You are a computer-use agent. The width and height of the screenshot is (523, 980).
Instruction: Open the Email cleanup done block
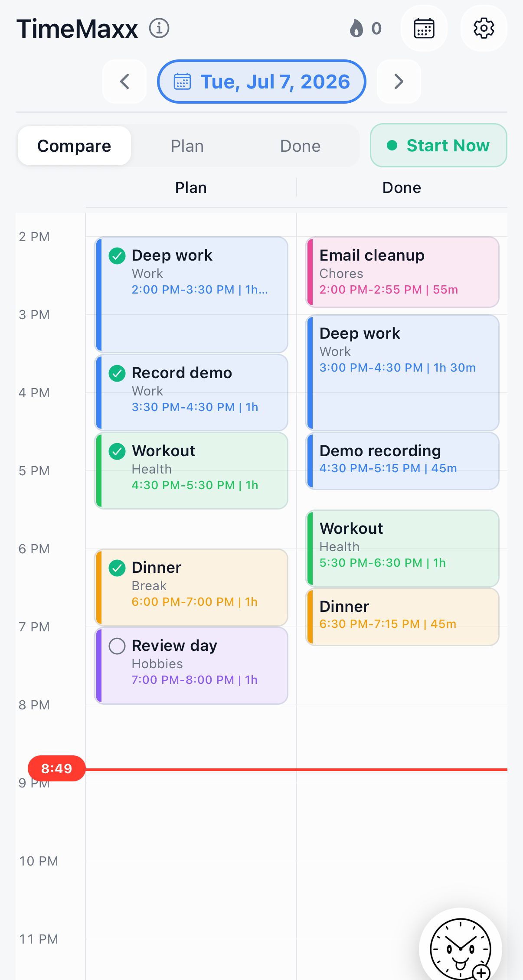[402, 272]
